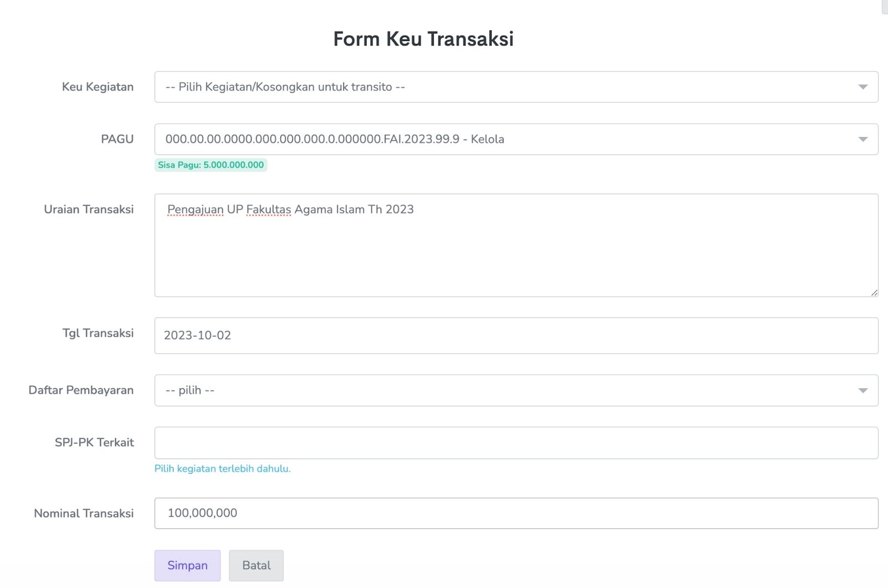888x588 pixels.
Task: Cancel the form with Batal
Action: [256, 565]
